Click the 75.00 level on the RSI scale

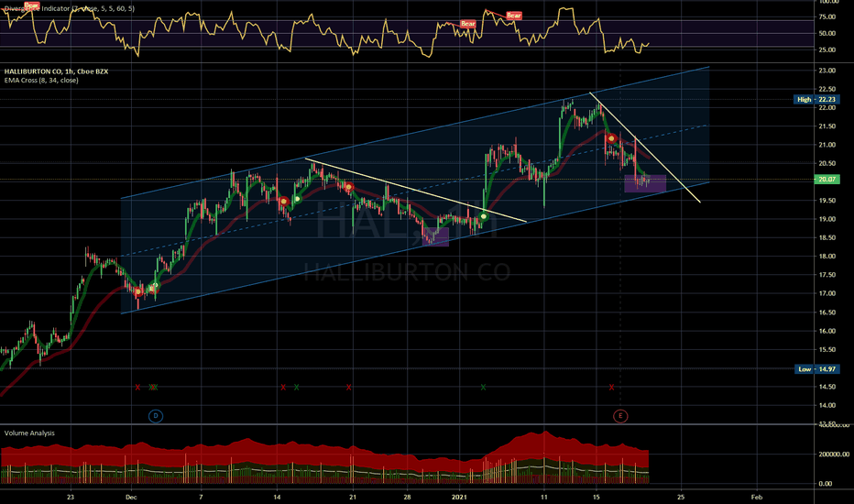point(827,16)
